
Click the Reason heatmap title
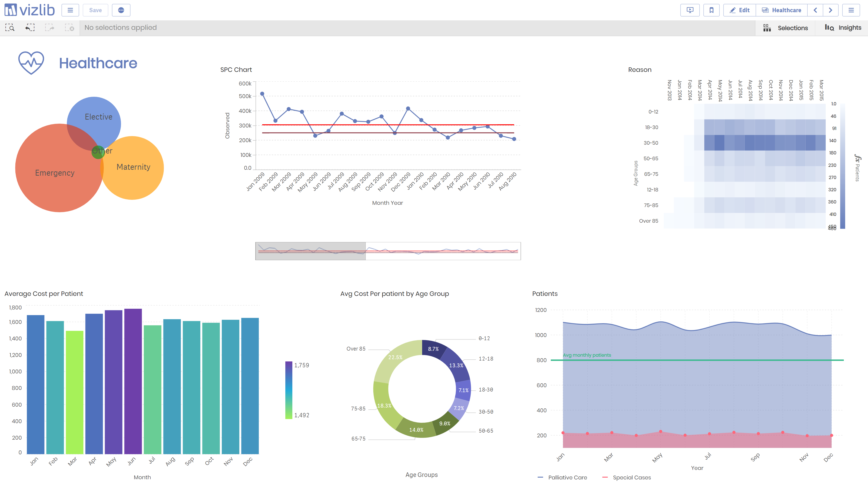[x=640, y=70]
